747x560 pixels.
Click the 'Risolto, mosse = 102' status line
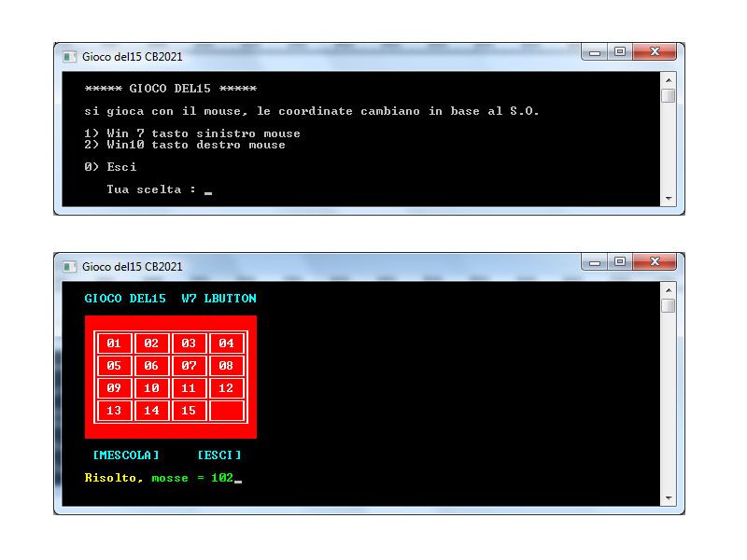pos(159,478)
